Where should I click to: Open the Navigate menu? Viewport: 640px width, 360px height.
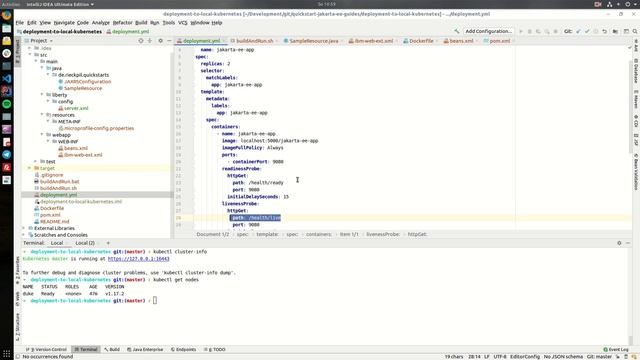pos(64,22)
